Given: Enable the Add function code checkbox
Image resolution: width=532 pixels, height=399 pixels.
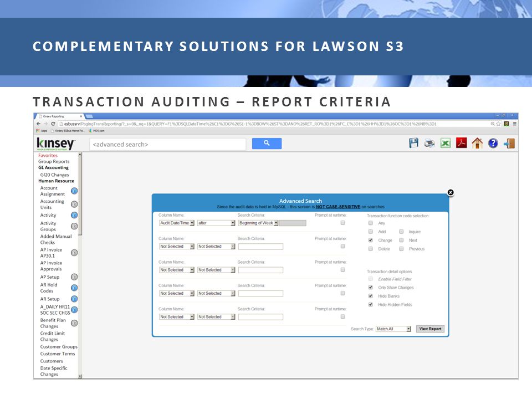Looking at the screenshot, I should tap(371, 232).
